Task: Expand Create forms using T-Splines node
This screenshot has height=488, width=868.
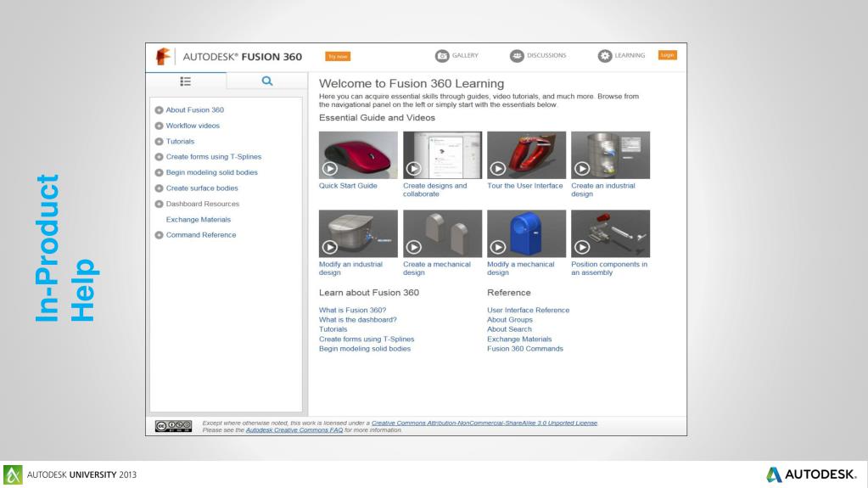Action: click(159, 157)
